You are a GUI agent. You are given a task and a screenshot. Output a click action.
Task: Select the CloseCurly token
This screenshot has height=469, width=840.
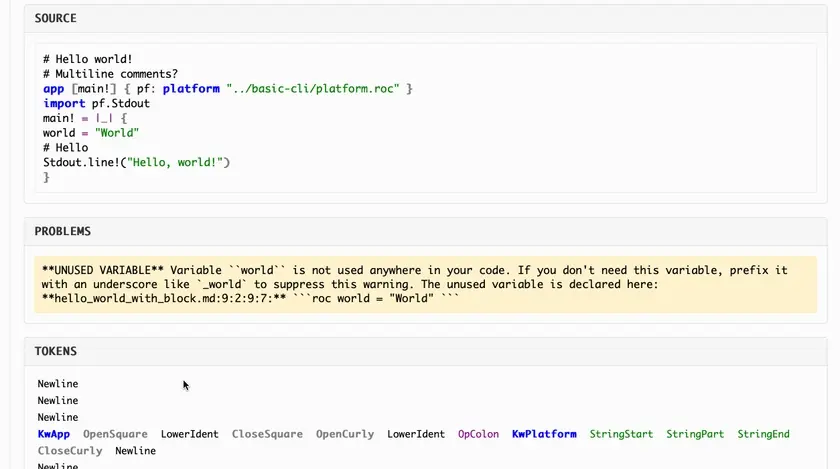[x=70, y=451]
